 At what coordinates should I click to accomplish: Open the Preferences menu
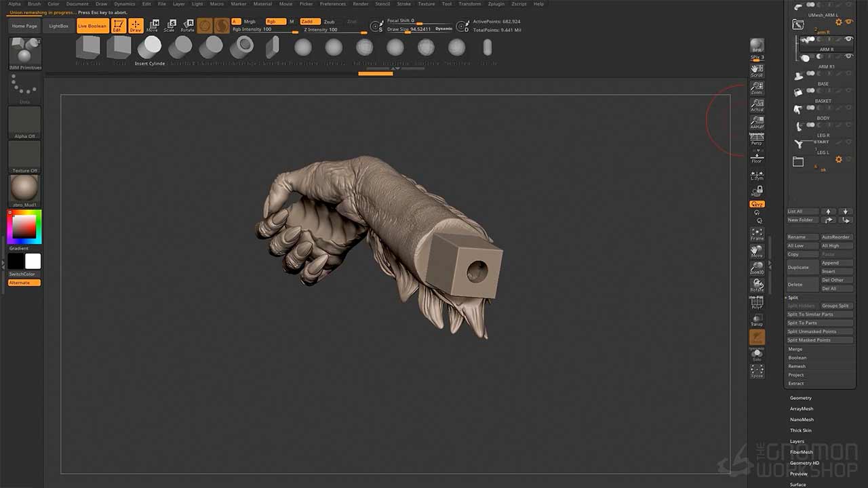332,4
